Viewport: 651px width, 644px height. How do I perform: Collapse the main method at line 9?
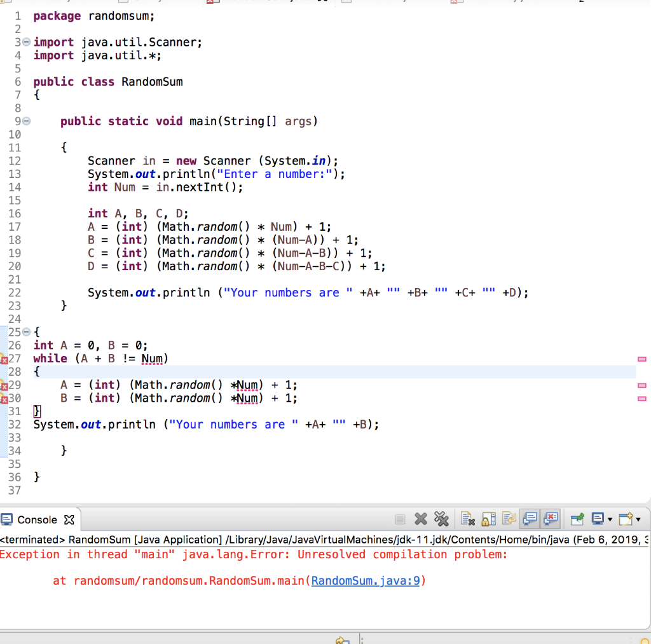point(25,121)
